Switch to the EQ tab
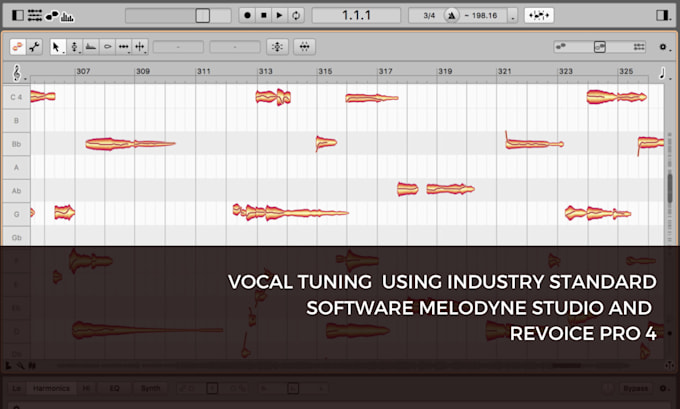Screen dimensions: 680x409 pyautogui.click(x=114, y=388)
